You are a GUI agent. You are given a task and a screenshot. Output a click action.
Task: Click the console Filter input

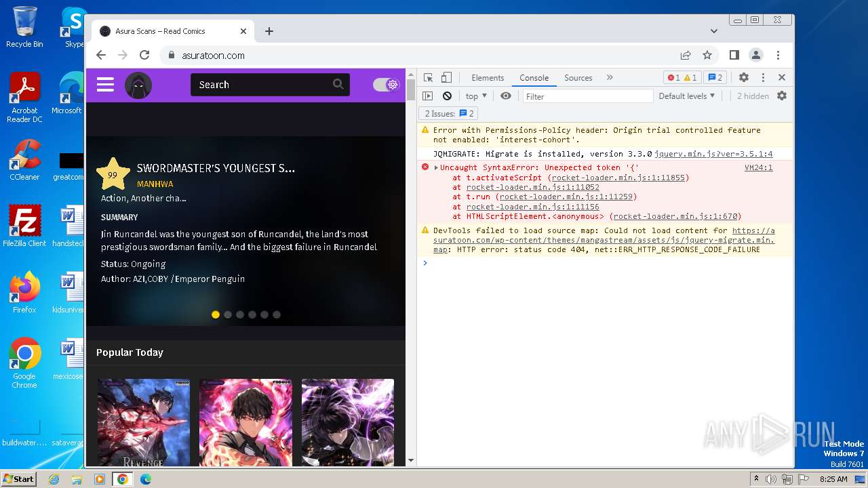587,96
